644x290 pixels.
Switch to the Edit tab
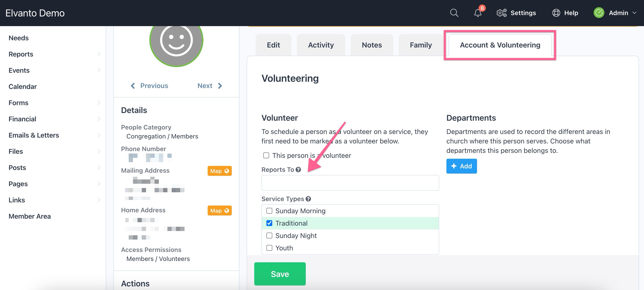click(273, 45)
